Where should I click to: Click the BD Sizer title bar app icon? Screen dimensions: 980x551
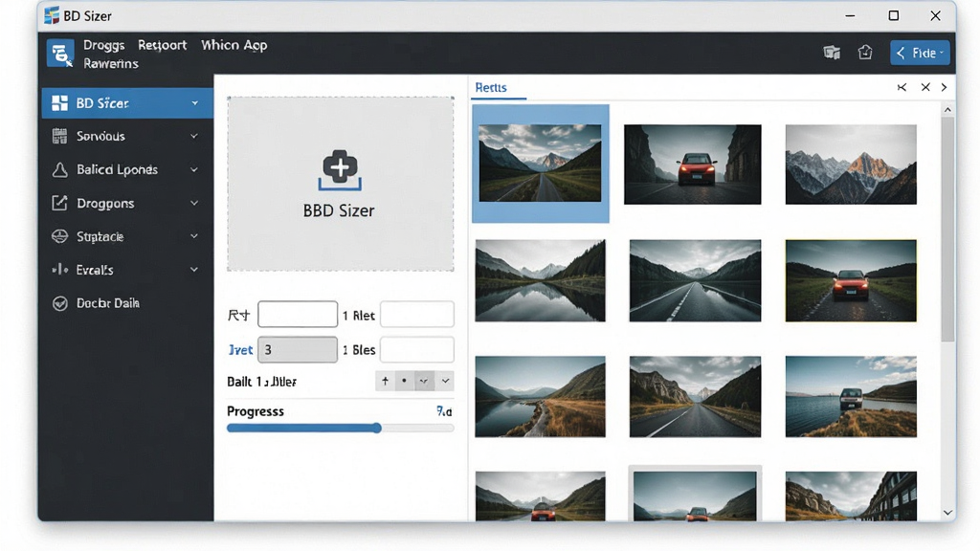click(x=52, y=15)
